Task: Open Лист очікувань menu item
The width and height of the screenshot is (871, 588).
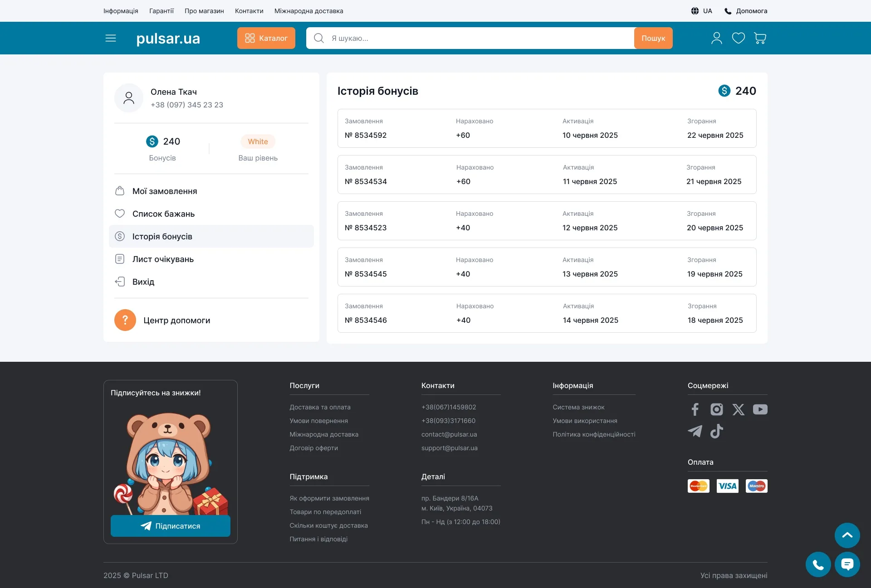Action: point(163,259)
